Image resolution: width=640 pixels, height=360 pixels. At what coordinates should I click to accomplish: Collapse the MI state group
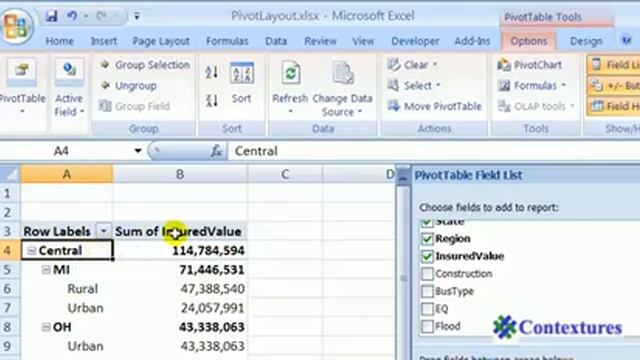tap(46, 270)
